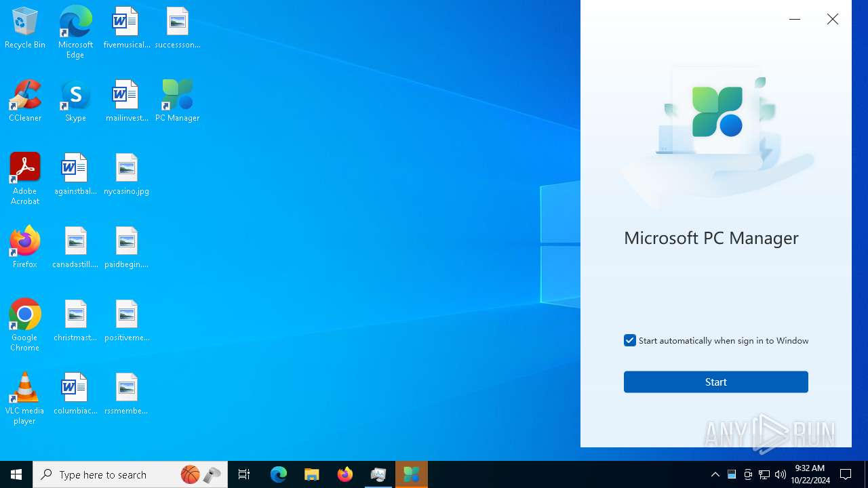Select the columbiac Word document icon
The height and width of the screenshot is (488, 868).
(x=75, y=394)
